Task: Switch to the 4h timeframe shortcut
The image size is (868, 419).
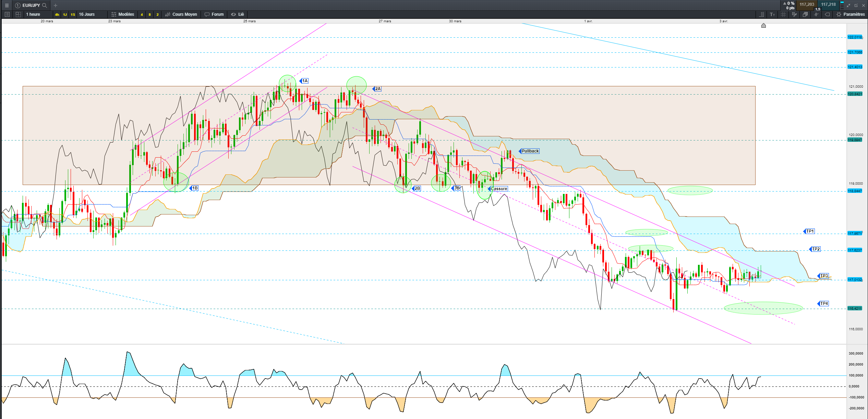Action: 57,14
